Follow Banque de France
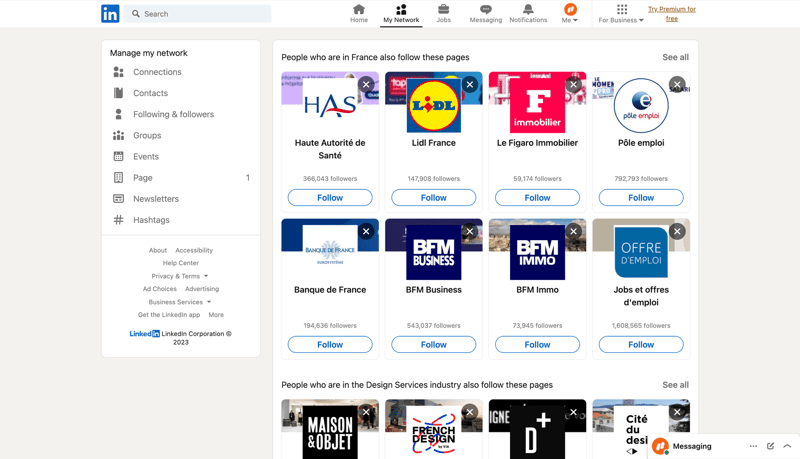 click(330, 344)
